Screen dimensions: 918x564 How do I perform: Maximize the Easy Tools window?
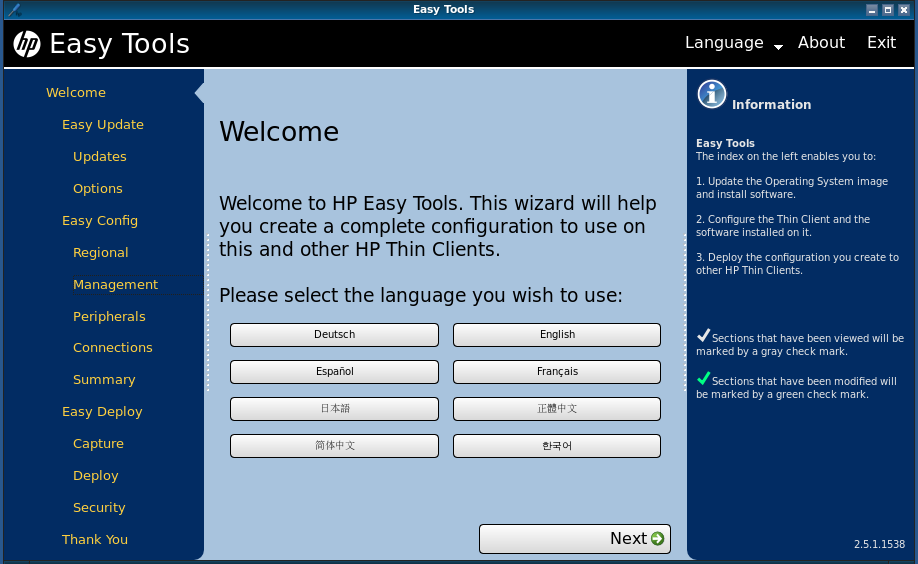point(888,9)
